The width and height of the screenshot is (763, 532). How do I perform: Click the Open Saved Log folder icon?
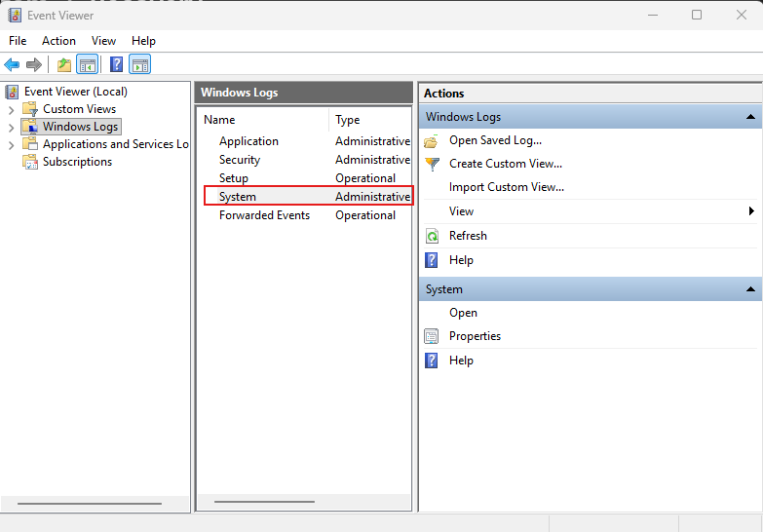pyautogui.click(x=431, y=141)
